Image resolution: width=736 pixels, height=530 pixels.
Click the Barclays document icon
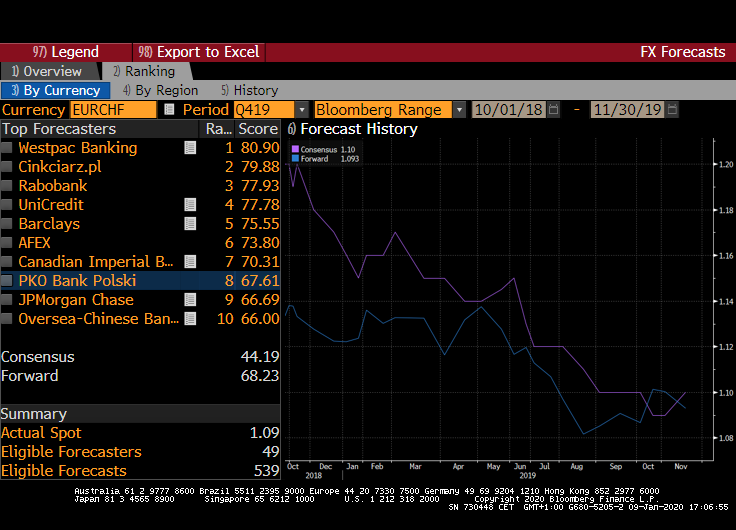[x=190, y=224]
